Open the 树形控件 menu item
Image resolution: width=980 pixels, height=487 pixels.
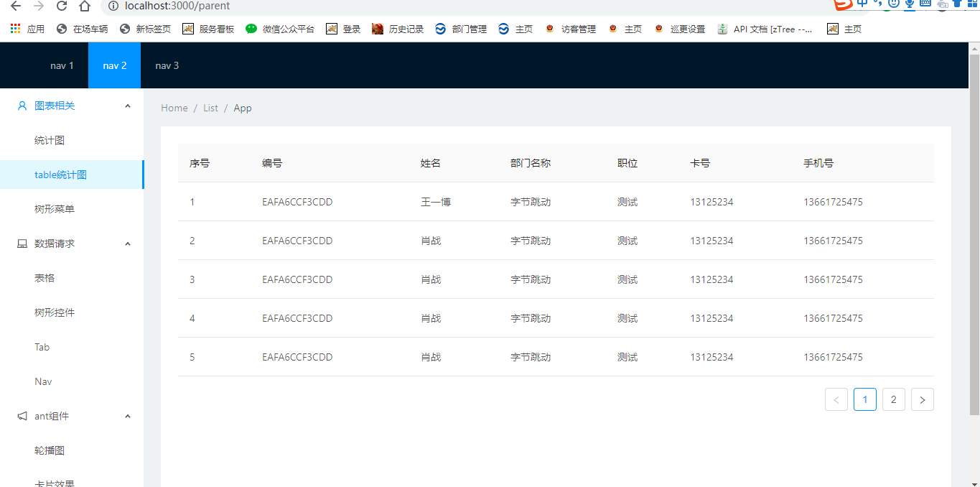coord(72,312)
